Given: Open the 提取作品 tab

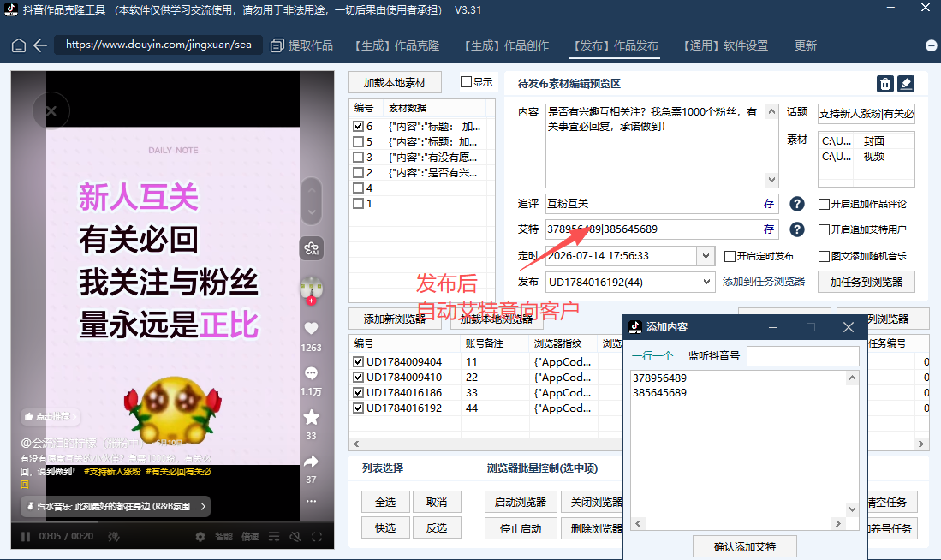Looking at the screenshot, I should point(302,45).
